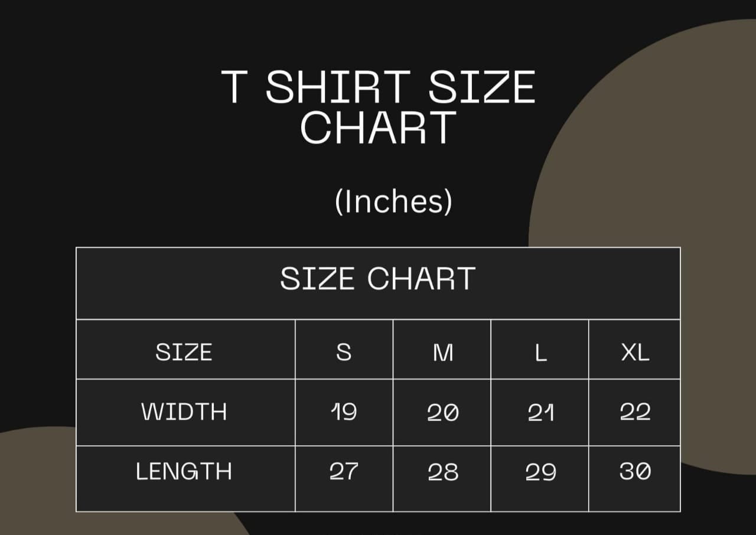The image size is (756, 535).
Task: Click the T SHIRT SIZE CHART title
Action: point(379,107)
